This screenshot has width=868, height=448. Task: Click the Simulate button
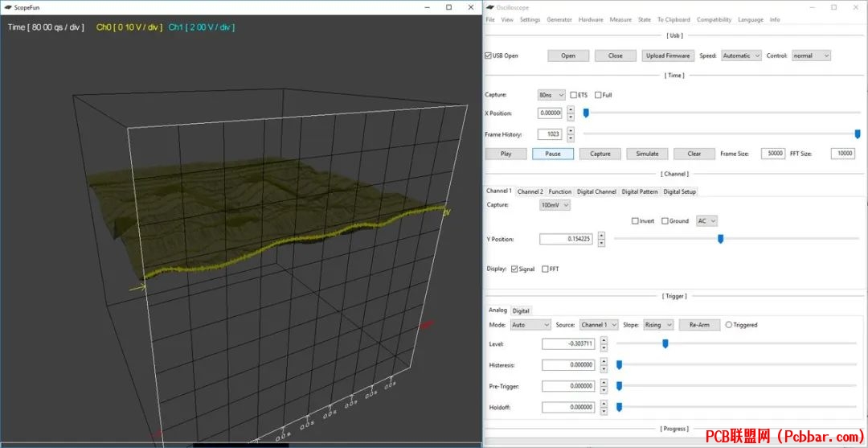tap(647, 154)
